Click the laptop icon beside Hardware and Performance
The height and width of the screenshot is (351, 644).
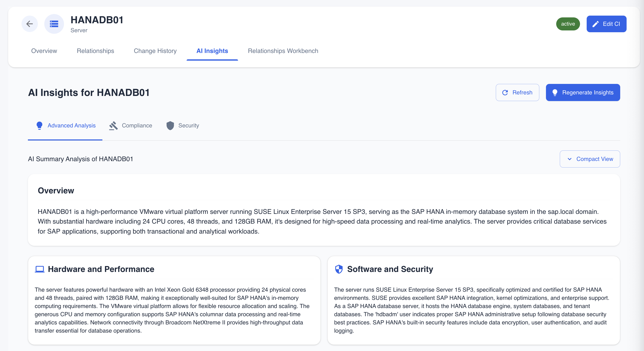coord(40,269)
